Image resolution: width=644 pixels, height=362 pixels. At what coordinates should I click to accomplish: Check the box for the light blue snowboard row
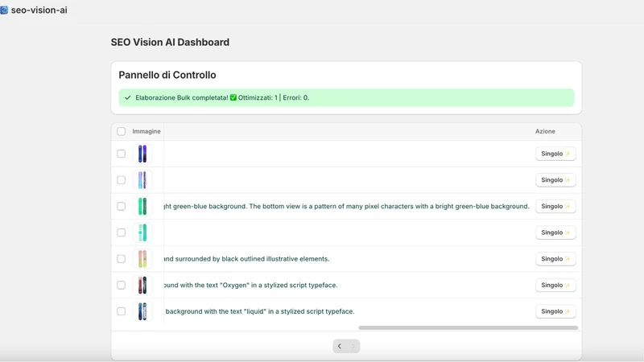pos(122,179)
